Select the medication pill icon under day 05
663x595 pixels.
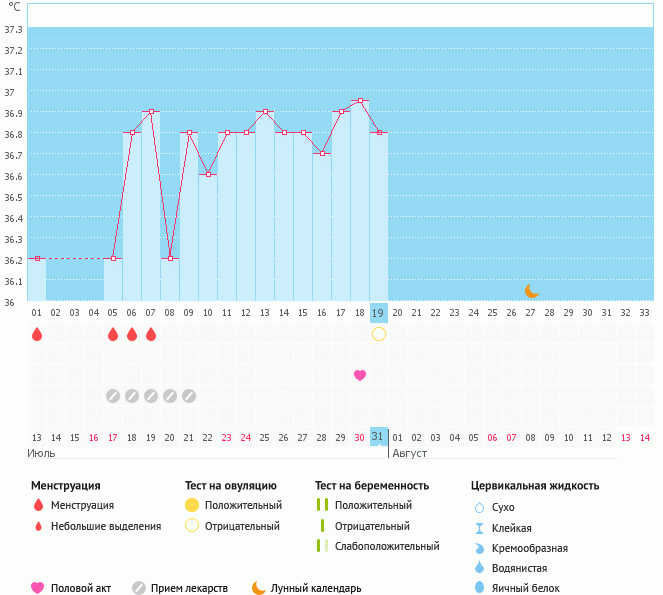pos(113,396)
